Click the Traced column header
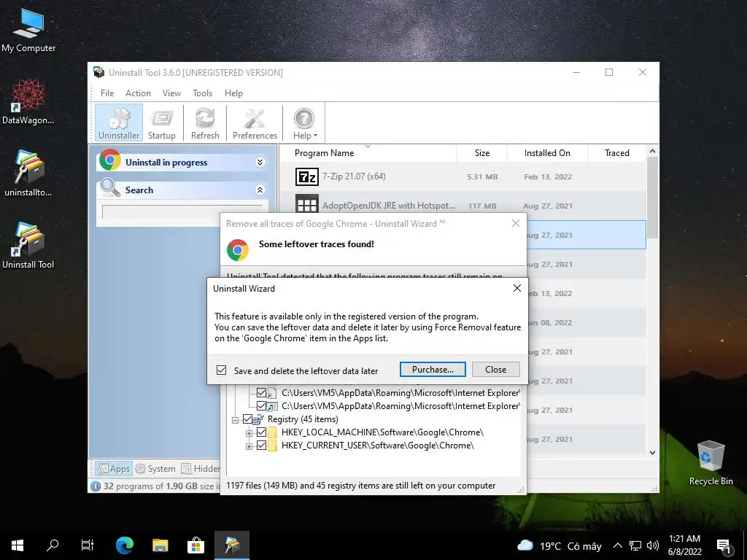Viewport: 747px width, 560px height. click(617, 153)
